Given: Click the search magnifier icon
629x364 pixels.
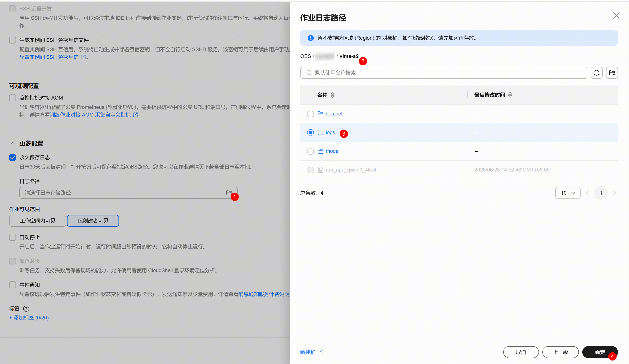Looking at the screenshot, I should pos(309,73).
